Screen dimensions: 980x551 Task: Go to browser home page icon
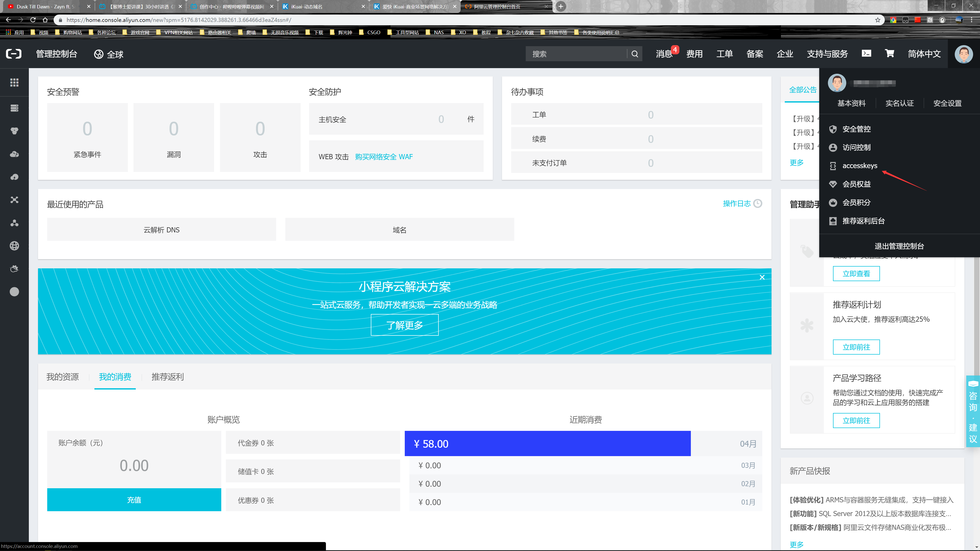[45, 20]
